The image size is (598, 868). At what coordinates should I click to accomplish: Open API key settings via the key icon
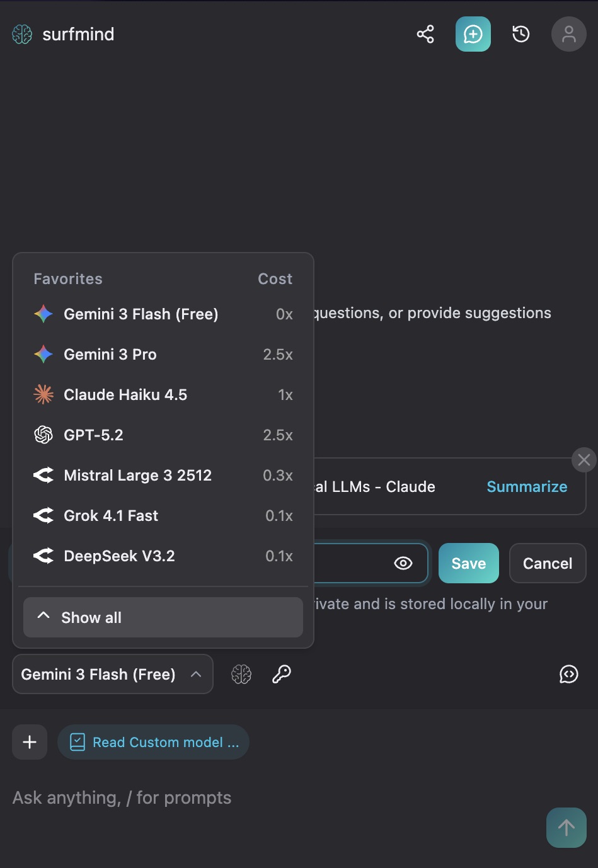(x=282, y=674)
